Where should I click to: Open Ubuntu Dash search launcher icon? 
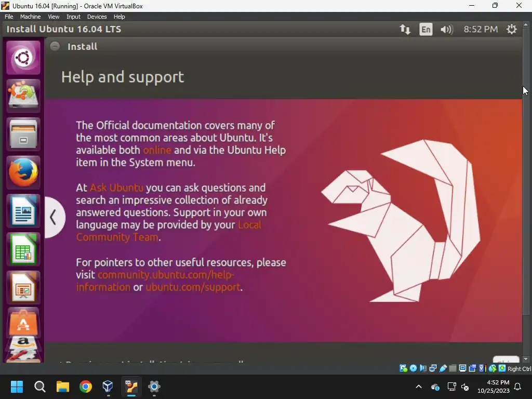[23, 58]
